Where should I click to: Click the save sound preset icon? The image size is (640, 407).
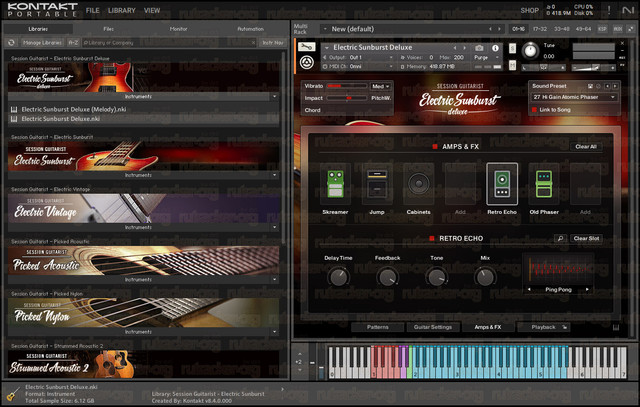click(x=590, y=86)
